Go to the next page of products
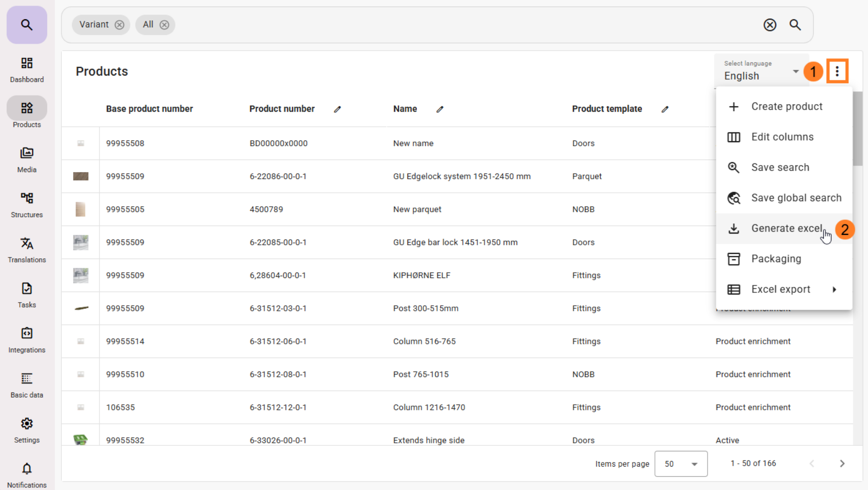 pos(842,464)
